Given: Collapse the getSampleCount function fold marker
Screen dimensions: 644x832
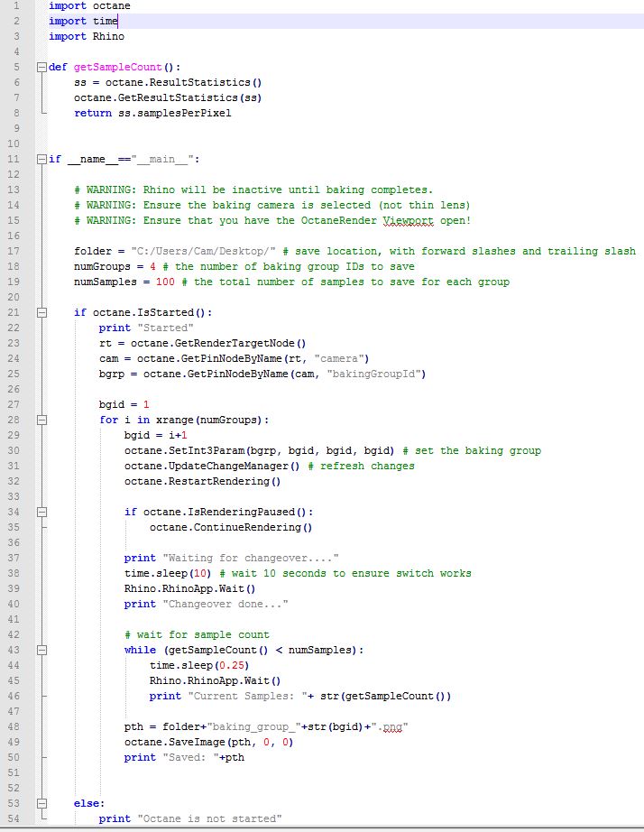Looking at the screenshot, I should coord(41,67).
